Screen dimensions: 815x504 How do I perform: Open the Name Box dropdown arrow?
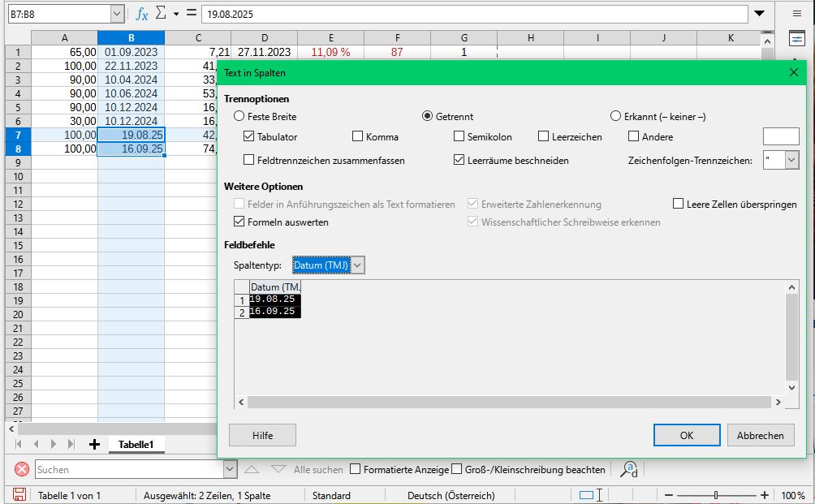click(117, 14)
